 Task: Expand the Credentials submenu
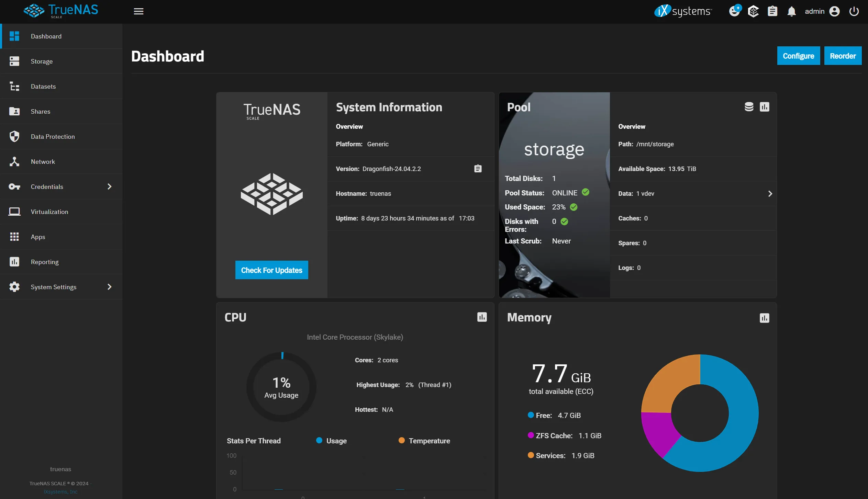[109, 186]
